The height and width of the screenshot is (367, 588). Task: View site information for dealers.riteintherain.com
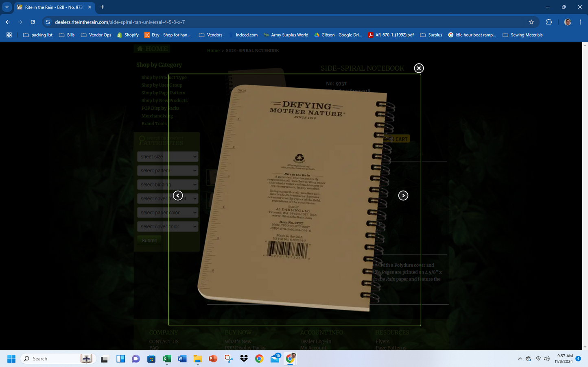click(48, 22)
